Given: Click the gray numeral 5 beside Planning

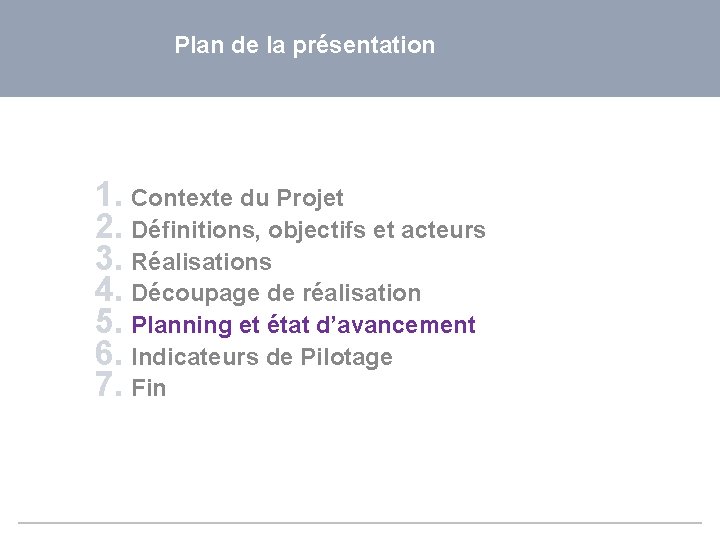Looking at the screenshot, I should [107, 322].
